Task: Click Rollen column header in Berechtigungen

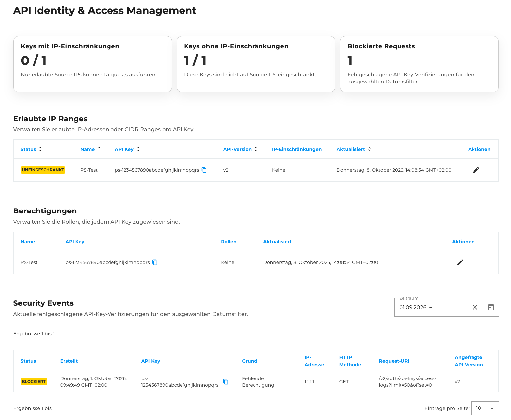Action: click(x=229, y=242)
